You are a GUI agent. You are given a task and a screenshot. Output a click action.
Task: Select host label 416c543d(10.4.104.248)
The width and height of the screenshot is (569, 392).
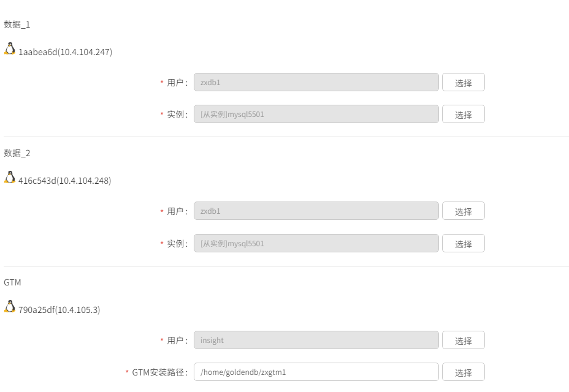coord(64,181)
